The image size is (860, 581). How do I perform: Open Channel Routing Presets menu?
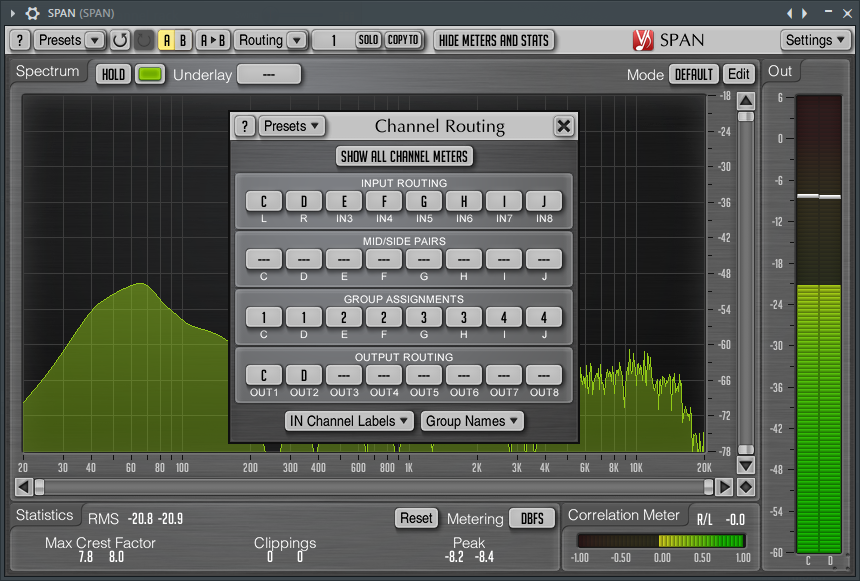point(291,126)
